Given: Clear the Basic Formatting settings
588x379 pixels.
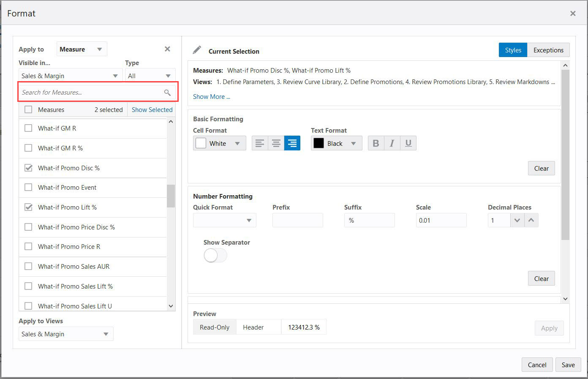Looking at the screenshot, I should click(x=541, y=168).
